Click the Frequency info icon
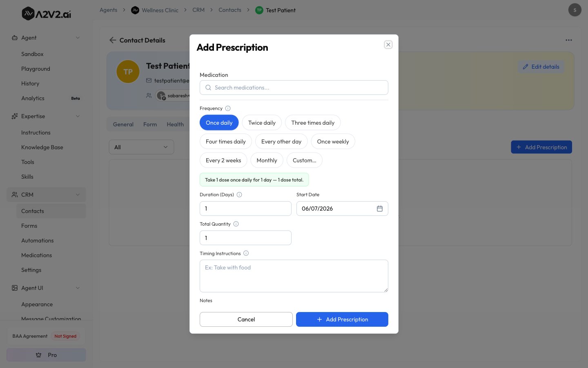588x368 pixels. (228, 108)
